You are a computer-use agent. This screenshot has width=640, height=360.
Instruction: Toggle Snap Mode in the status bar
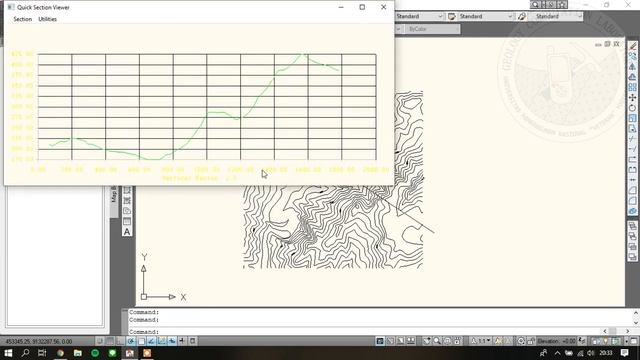pos(100,341)
